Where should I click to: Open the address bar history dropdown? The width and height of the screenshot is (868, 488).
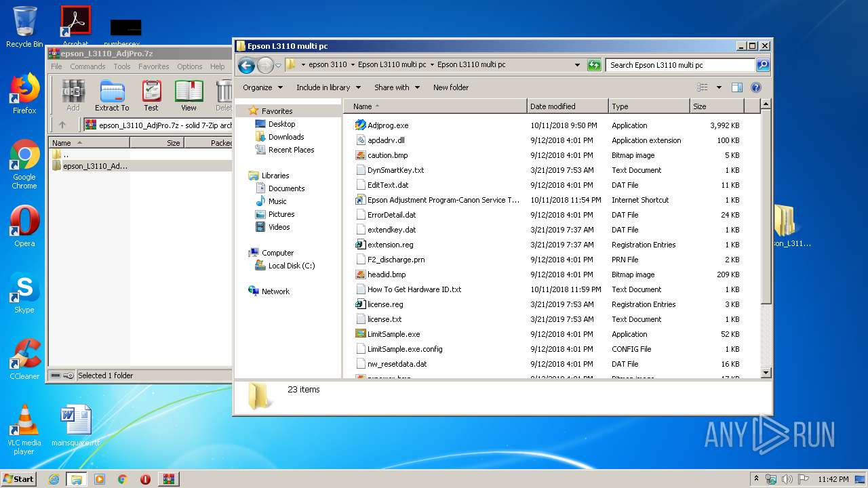(x=577, y=65)
